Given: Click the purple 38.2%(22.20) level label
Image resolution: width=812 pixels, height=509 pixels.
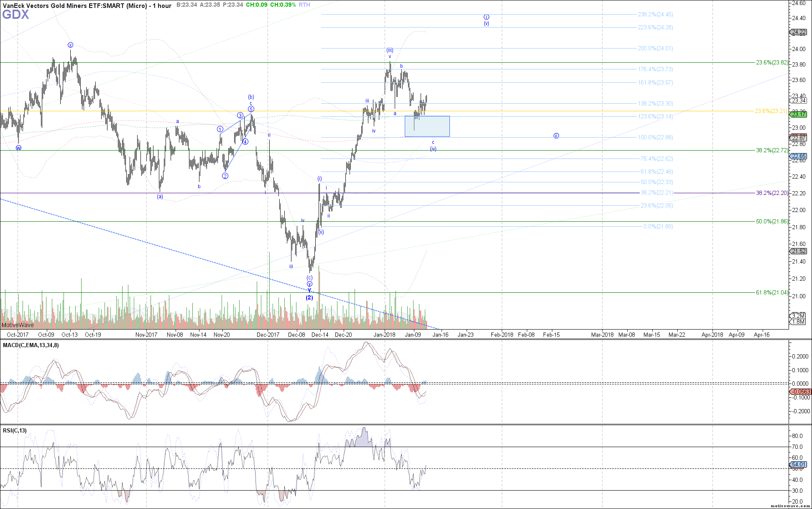Looking at the screenshot, I should 772,193.
